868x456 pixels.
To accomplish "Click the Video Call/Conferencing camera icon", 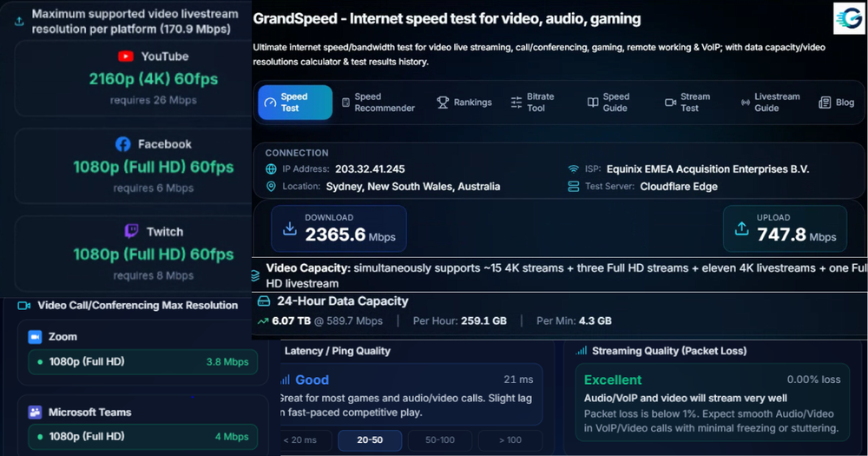I will point(23,305).
